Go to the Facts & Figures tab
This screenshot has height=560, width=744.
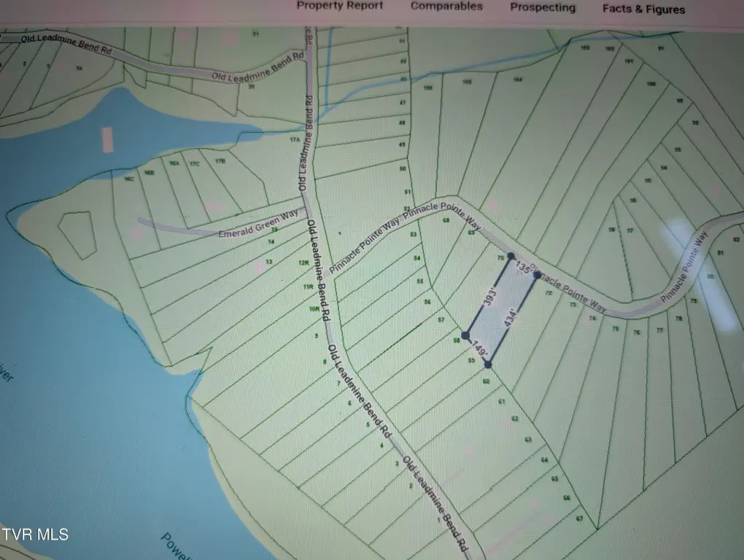click(x=643, y=9)
